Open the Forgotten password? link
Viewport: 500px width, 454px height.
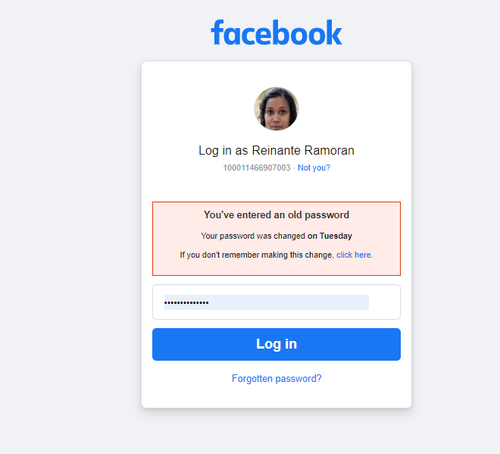[x=276, y=379]
